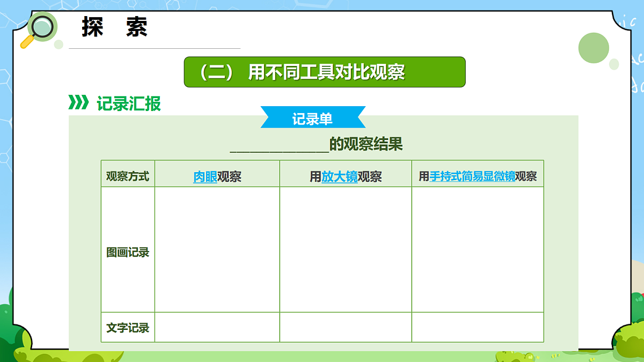Click the magnifying glass icon beside 探索
This screenshot has width=644, height=362.
(x=38, y=31)
